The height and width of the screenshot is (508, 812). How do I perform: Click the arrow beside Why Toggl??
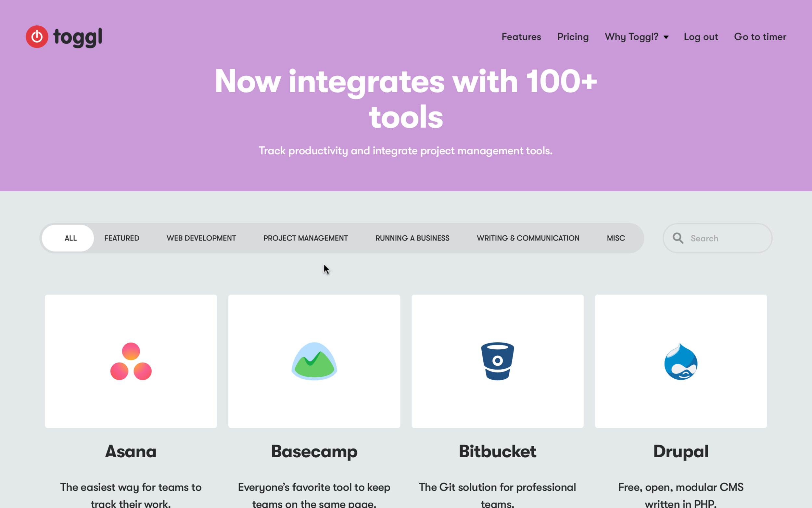coord(666,37)
